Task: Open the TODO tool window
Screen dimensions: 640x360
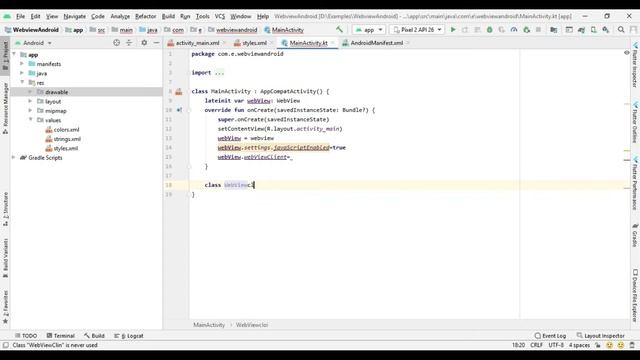Action: click(x=26, y=336)
